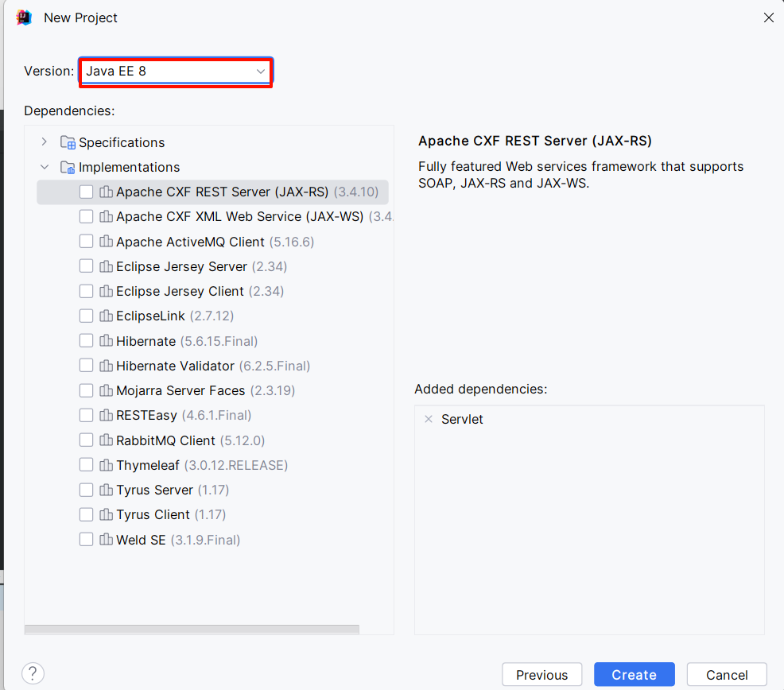Click library icon beside Eclipse Jersey Server

coord(106,266)
